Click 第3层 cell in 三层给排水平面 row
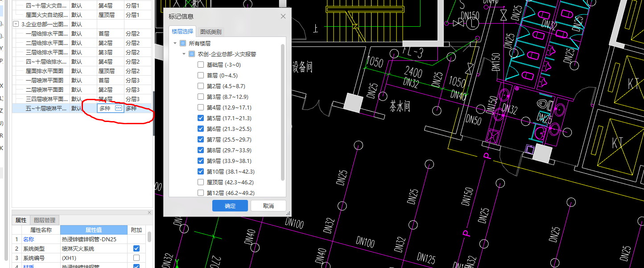Screen dimensions: 644x268 [x=110, y=52]
